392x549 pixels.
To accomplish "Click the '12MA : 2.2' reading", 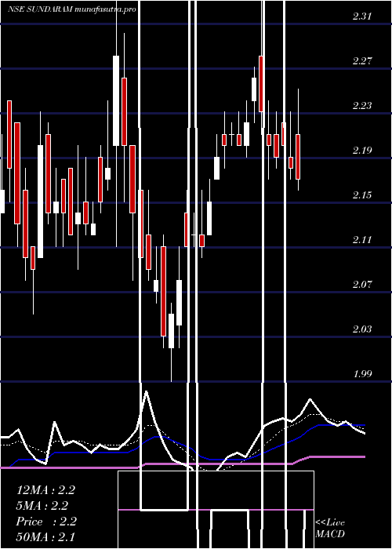I will [x=45, y=490].
